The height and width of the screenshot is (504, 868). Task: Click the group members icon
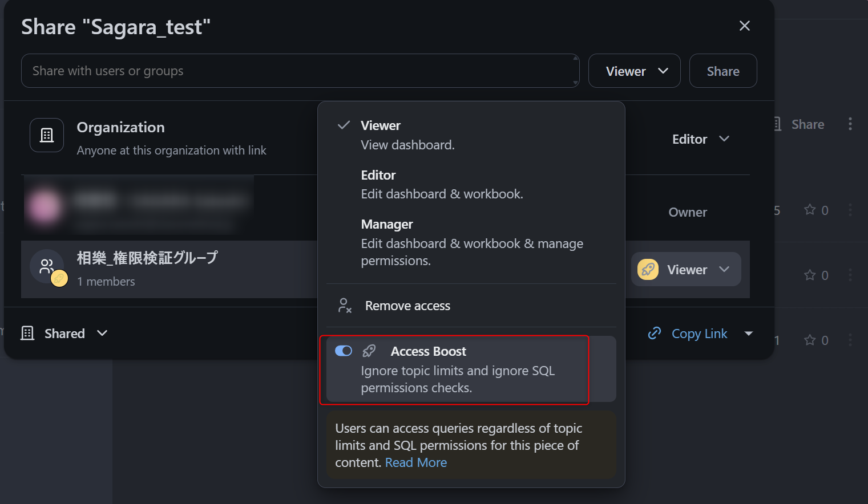click(47, 266)
